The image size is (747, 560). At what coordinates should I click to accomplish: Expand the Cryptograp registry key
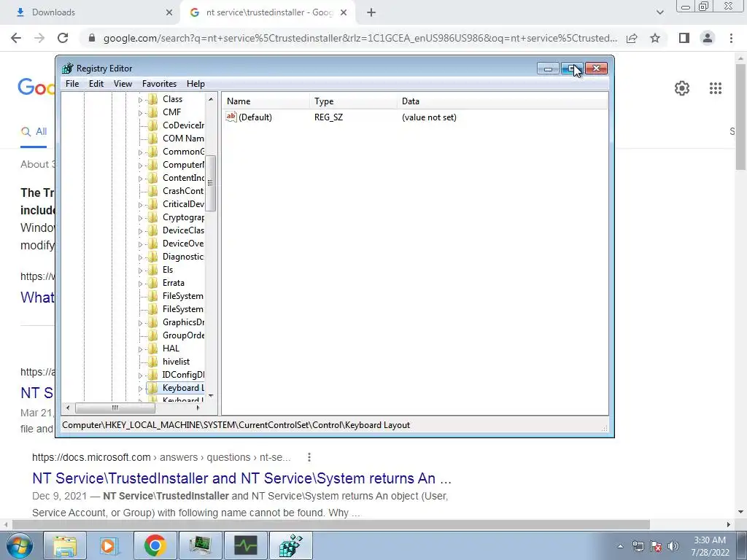click(x=140, y=218)
